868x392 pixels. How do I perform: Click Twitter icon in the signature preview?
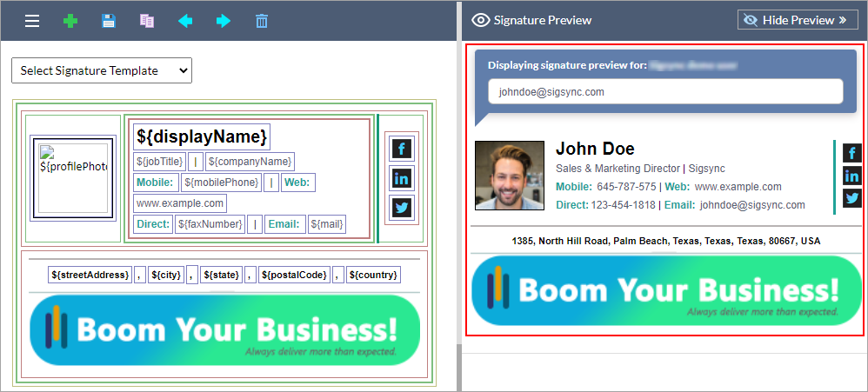852,197
